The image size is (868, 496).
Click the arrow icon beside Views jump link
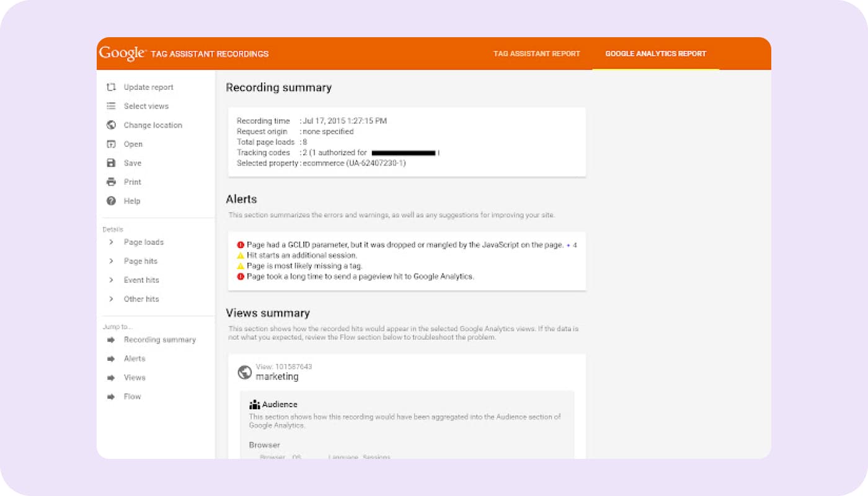tap(111, 378)
